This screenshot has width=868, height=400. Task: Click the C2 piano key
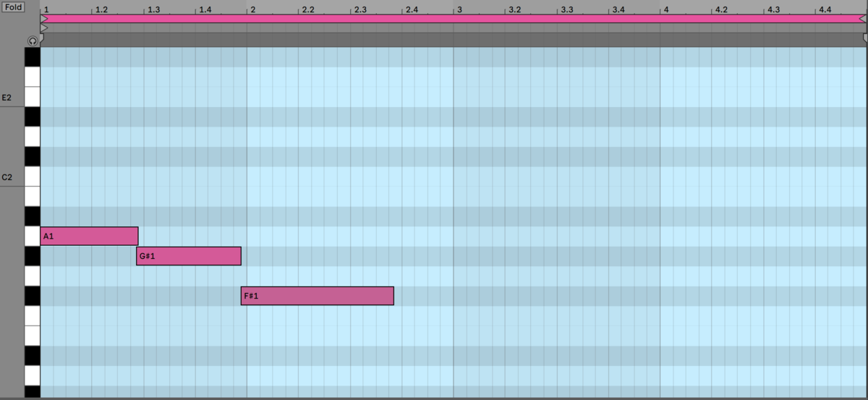click(33, 176)
